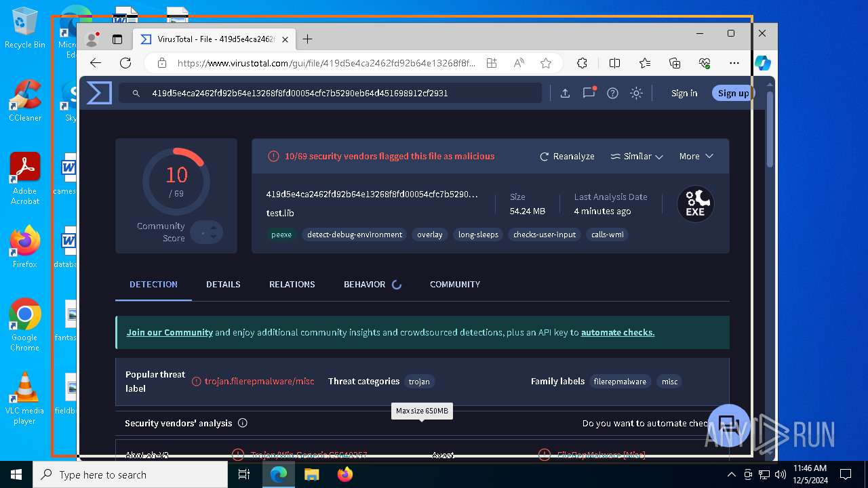Switch to the COMMUNITY tab
The height and width of the screenshot is (488, 868).
pos(455,284)
